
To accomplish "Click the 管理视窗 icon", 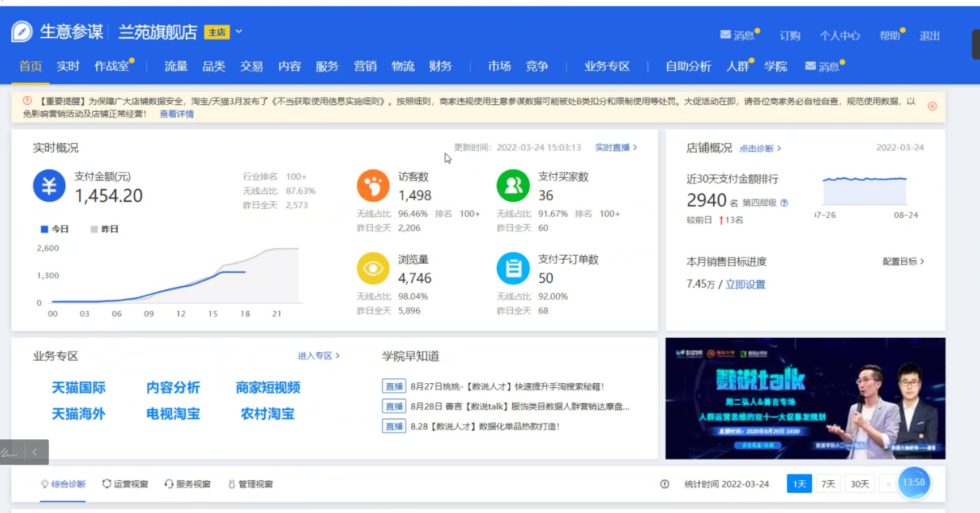I will point(231,484).
